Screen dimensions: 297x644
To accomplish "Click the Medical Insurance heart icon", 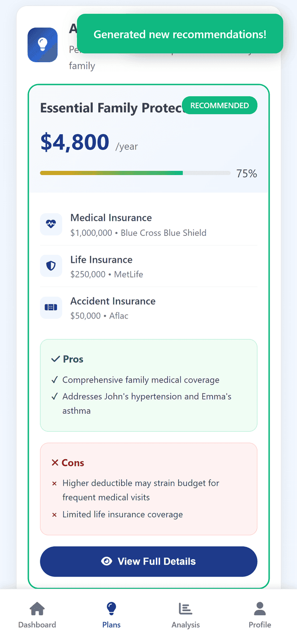I will [x=51, y=224].
